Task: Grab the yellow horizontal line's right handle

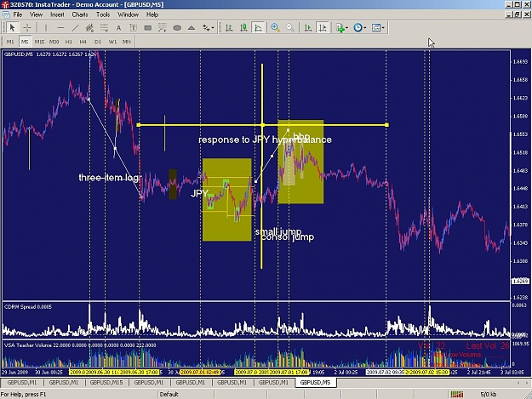Action: (x=386, y=125)
